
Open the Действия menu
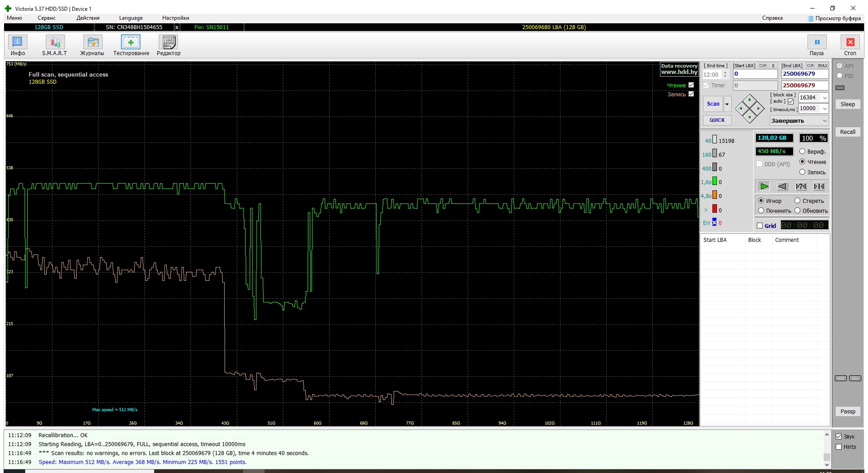pos(88,18)
